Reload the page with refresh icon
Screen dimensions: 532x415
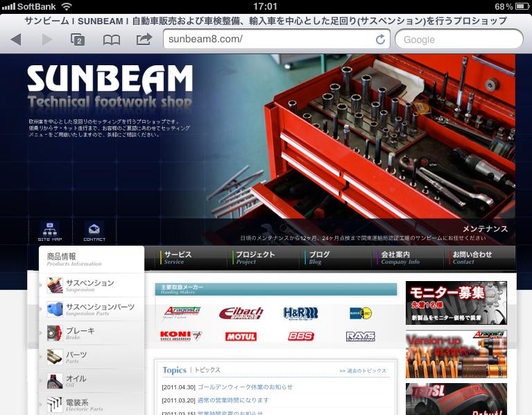pos(380,40)
